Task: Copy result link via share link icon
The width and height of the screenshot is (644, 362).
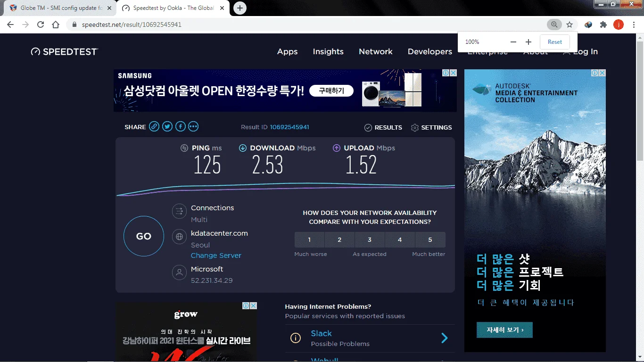Action: point(154,126)
